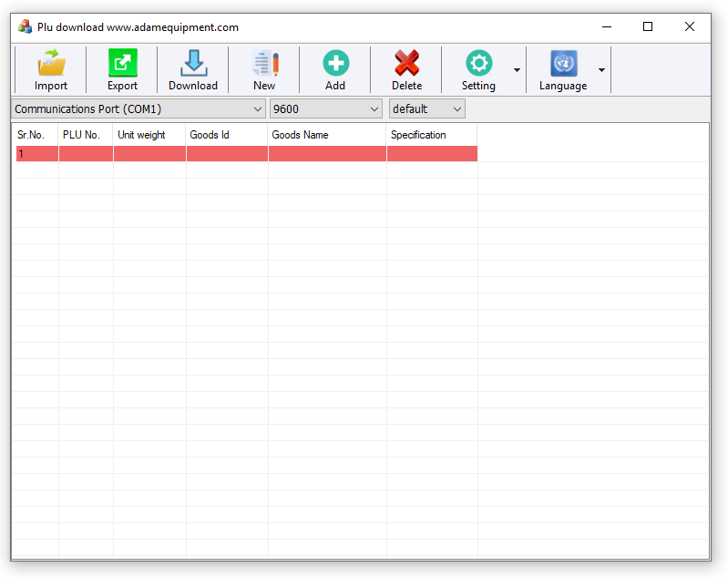Screen dimensions: 728x577
Task: Click the Goods Id cell in row 1
Action: point(227,154)
